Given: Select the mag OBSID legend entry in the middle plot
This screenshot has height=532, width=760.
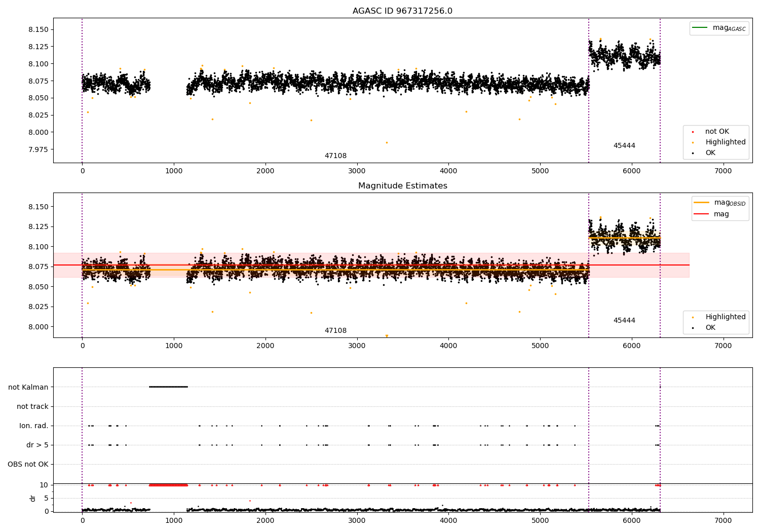Looking at the screenshot, I should click(x=719, y=203).
